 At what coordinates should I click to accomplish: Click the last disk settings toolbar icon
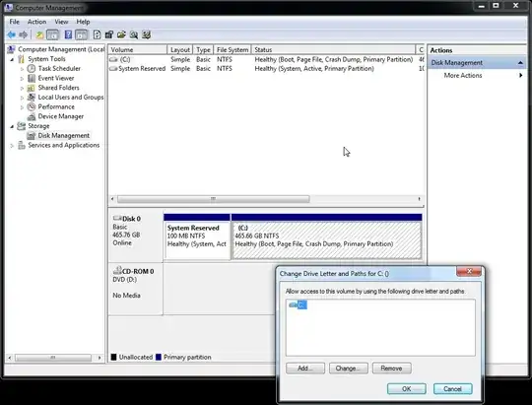pos(146,34)
